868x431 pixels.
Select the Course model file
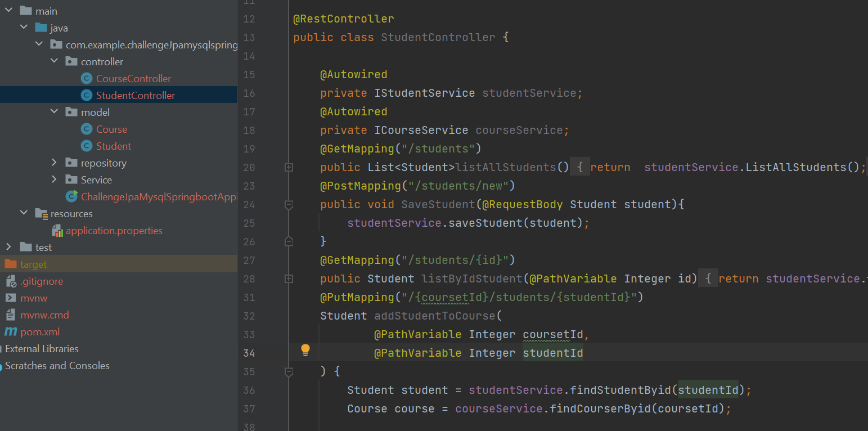tap(111, 129)
